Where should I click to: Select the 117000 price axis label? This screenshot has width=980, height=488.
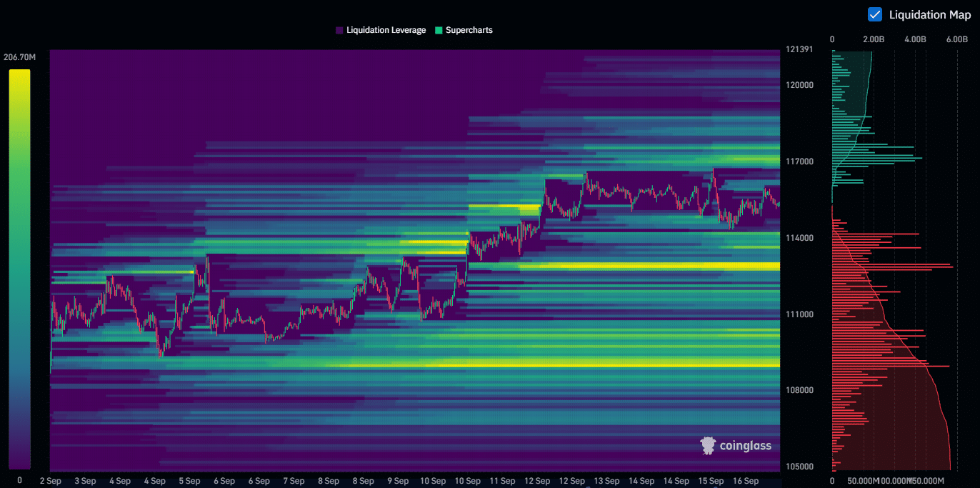[799, 161]
